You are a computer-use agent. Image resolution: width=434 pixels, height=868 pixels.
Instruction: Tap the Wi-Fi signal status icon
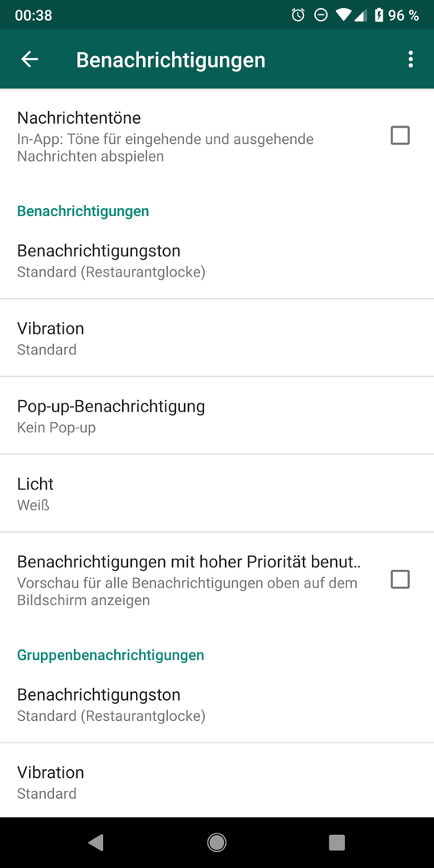point(343,15)
